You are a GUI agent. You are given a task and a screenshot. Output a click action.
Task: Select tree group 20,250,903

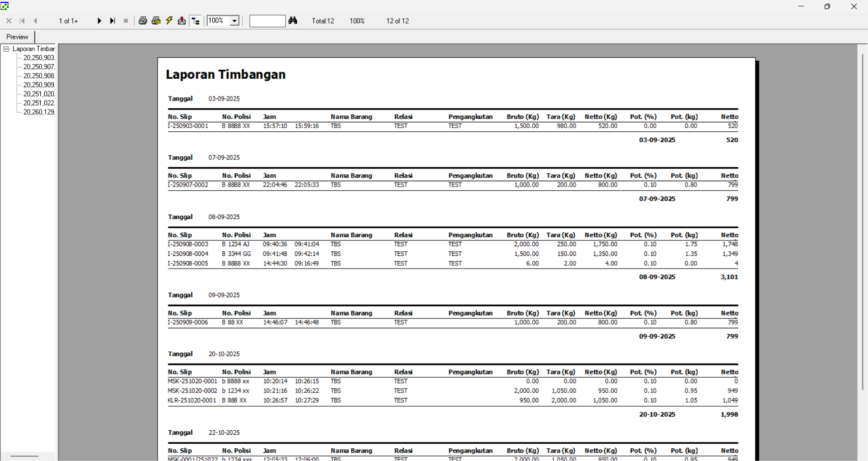click(39, 58)
